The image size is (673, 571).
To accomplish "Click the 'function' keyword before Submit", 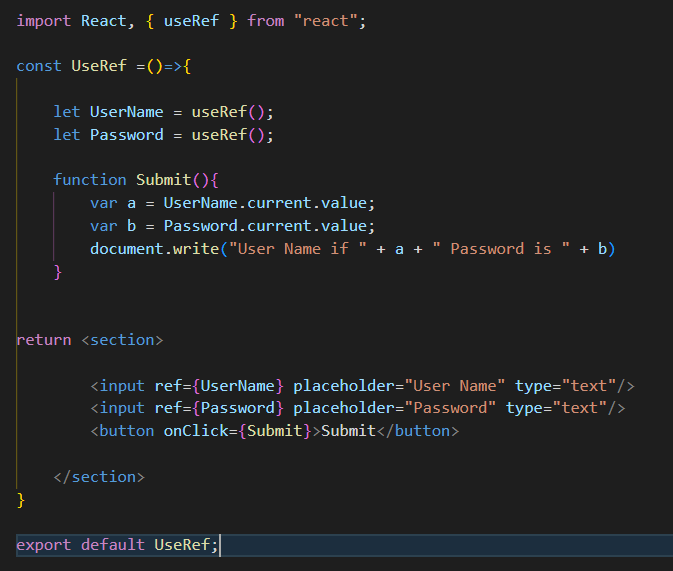I will [x=90, y=180].
